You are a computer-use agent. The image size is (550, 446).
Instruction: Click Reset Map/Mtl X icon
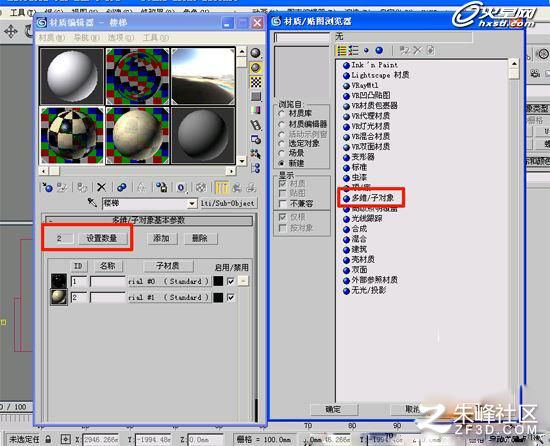pos(101,187)
